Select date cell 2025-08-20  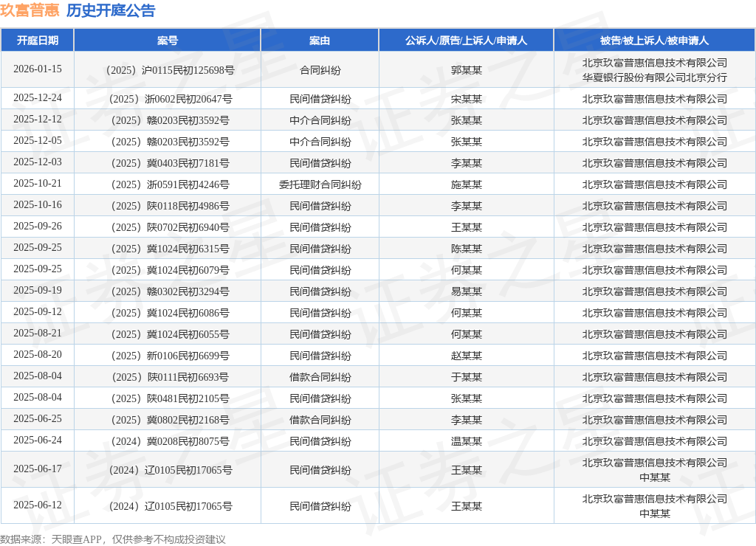(x=38, y=354)
